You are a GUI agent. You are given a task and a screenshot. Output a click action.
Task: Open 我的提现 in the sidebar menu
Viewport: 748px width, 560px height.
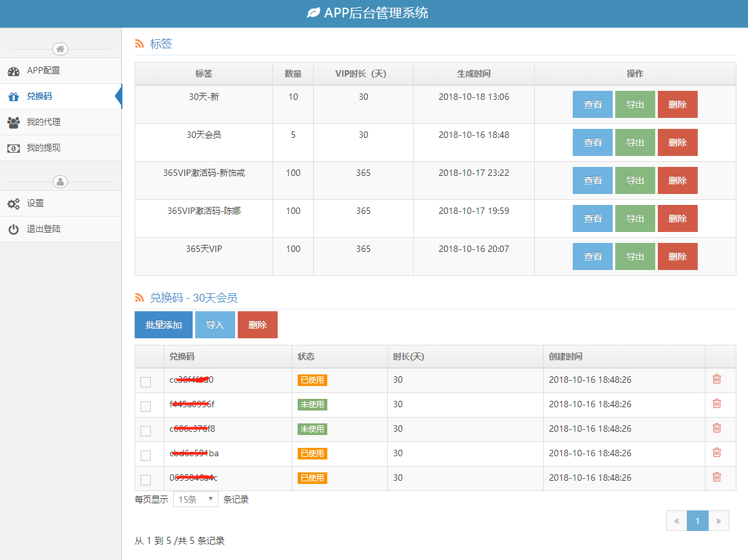(x=43, y=148)
